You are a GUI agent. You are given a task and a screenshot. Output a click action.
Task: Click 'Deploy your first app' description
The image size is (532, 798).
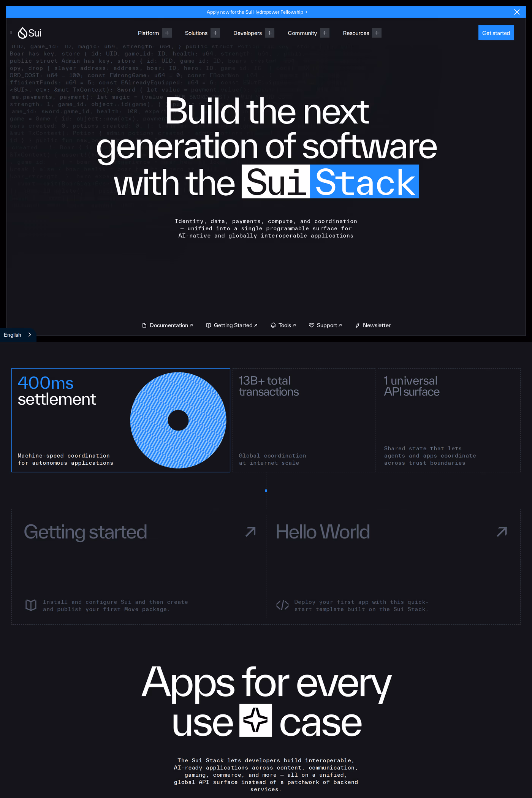pos(361,605)
